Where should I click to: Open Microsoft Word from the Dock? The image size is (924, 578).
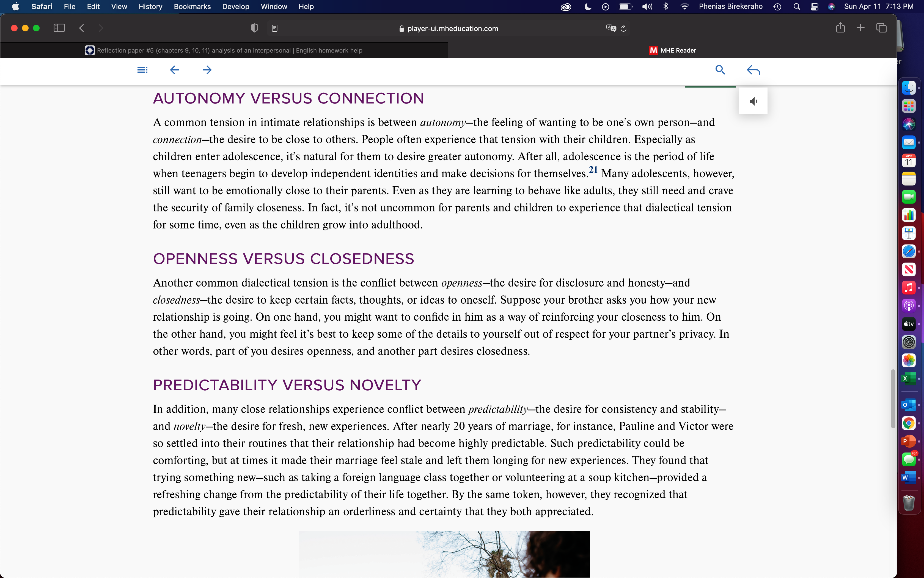point(909,478)
